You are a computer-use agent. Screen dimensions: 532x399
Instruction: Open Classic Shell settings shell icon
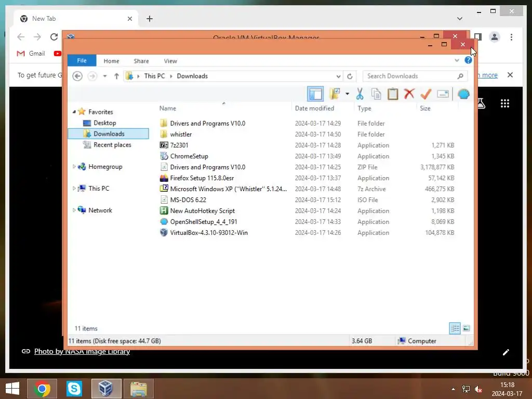(463, 94)
